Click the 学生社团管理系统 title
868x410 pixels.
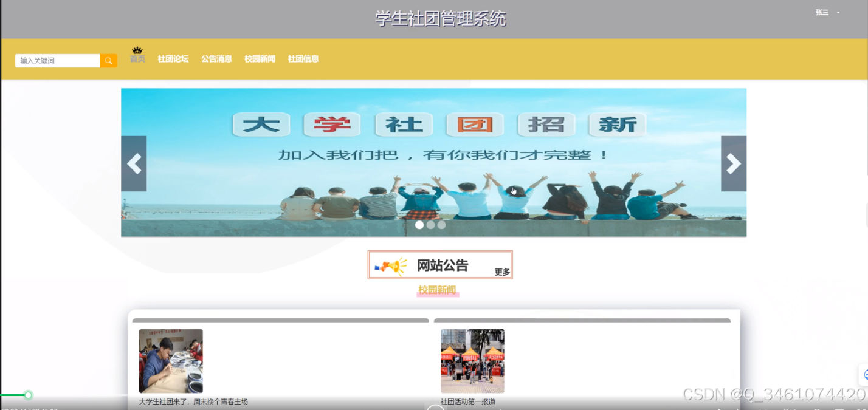pos(440,19)
